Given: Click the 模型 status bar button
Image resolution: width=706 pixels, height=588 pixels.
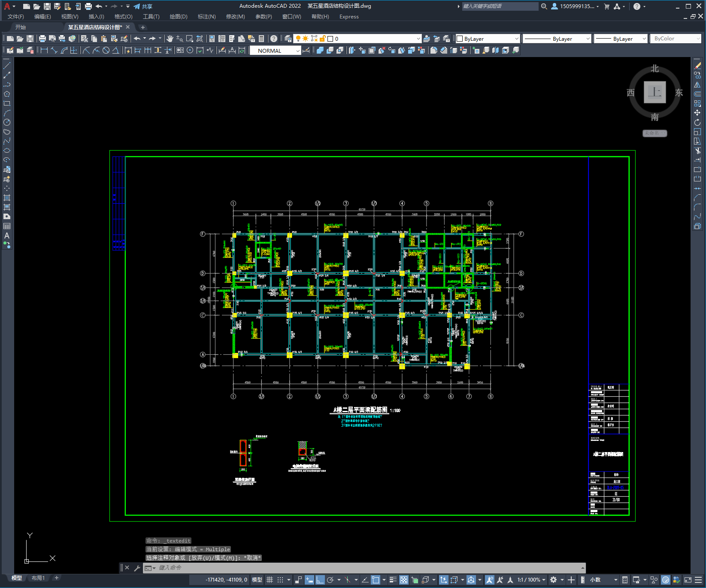Looking at the screenshot, I should pos(257,580).
